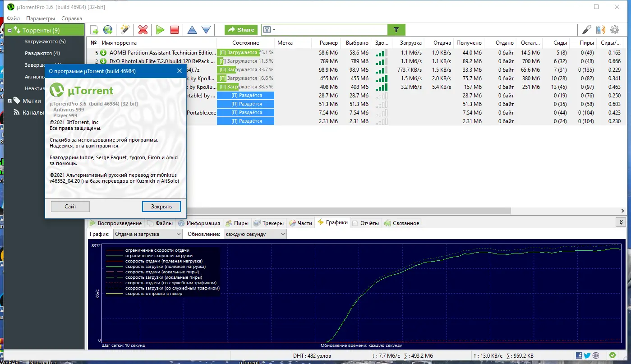
Task: Click the Add Torrent from URL icon
Action: [x=108, y=30]
